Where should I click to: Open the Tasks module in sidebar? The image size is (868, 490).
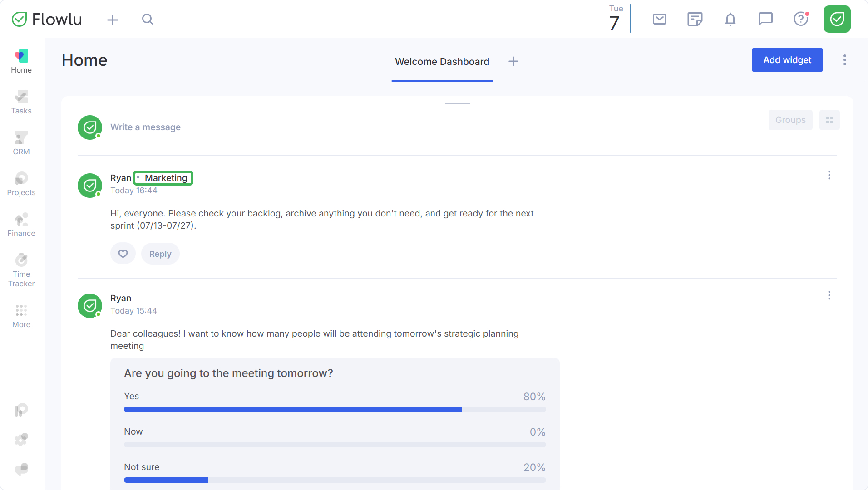click(21, 103)
